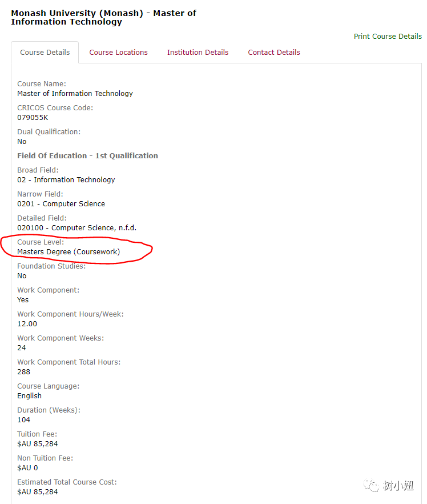Click the Work Component Total Hours value 288
Image resolution: width=427 pixels, height=504 pixels.
[x=24, y=372]
